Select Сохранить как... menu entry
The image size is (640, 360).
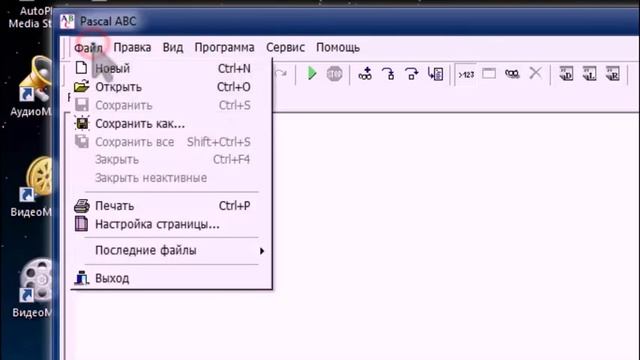point(171,123)
